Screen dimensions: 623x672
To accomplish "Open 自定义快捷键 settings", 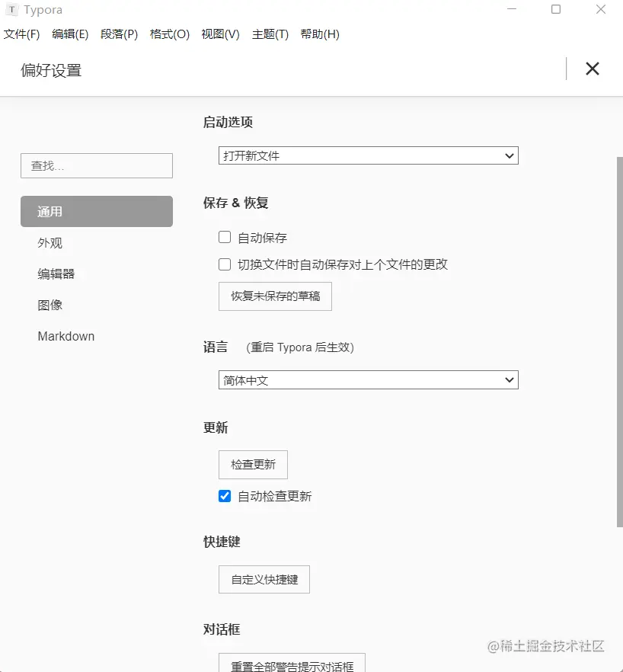I will (264, 579).
